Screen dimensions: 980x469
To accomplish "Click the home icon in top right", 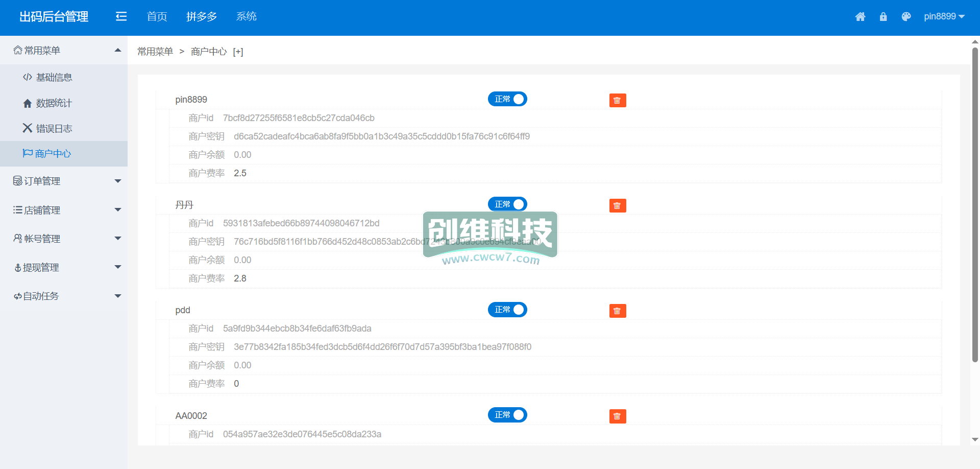I will coord(860,17).
